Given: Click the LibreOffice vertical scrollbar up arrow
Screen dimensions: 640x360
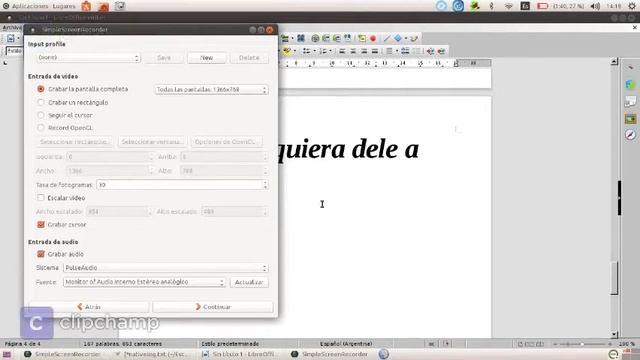Looking at the screenshot, I should coord(614,62).
